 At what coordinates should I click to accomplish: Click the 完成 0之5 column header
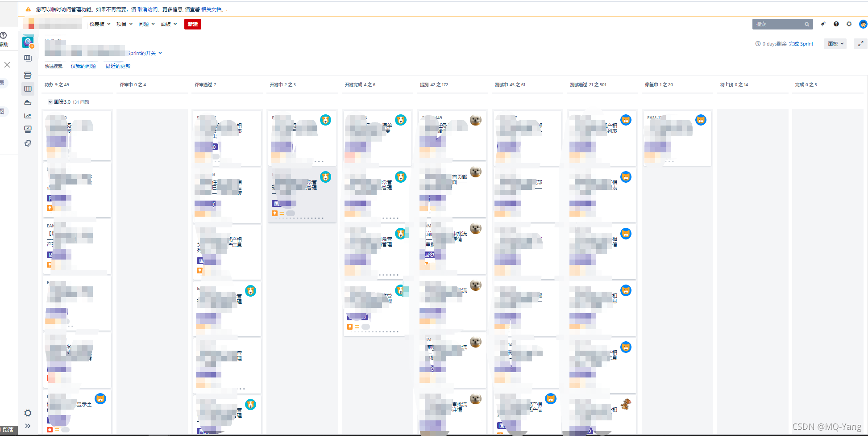[806, 84]
